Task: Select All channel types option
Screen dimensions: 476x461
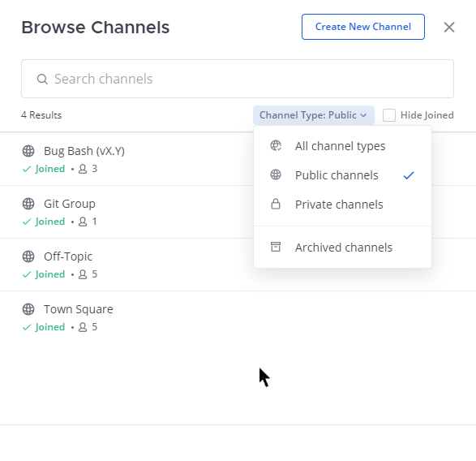Action: click(x=342, y=146)
